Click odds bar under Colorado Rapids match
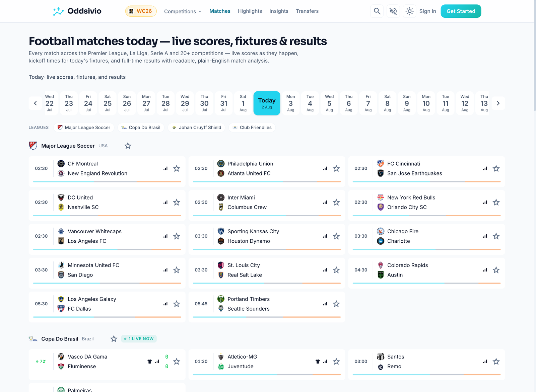536x392 pixels. point(426,283)
